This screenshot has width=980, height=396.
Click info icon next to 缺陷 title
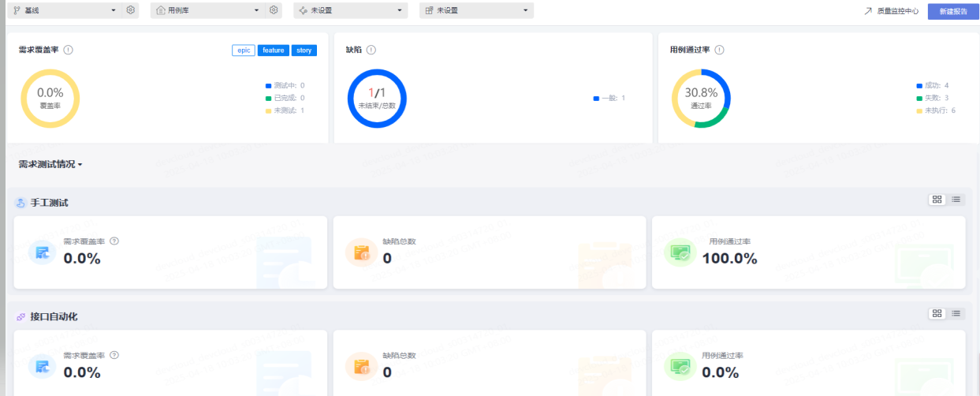[x=371, y=50]
